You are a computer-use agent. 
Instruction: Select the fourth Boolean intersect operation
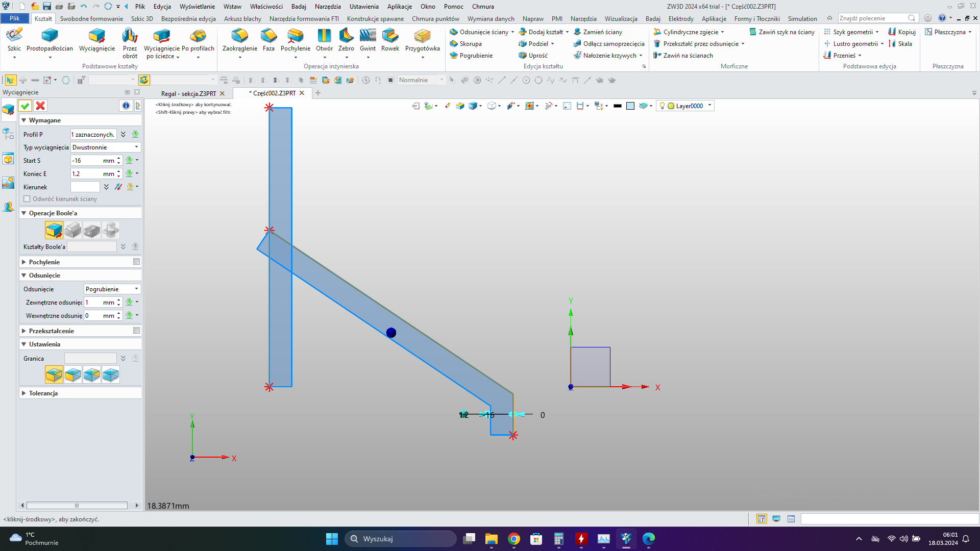[x=111, y=230]
